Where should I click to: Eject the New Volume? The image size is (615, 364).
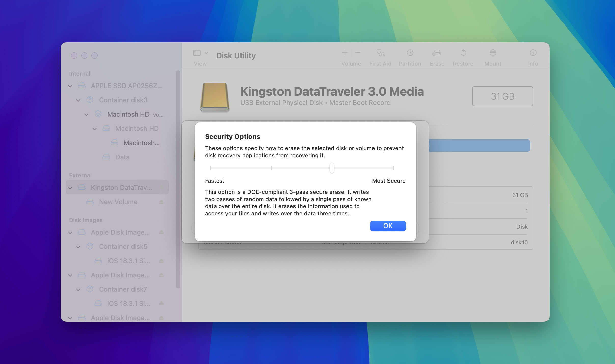pos(161,202)
